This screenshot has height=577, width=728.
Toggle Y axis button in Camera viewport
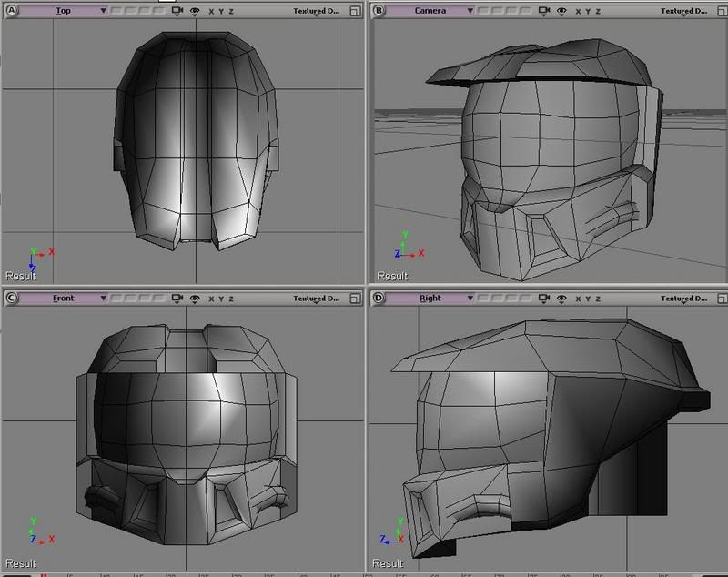click(588, 12)
